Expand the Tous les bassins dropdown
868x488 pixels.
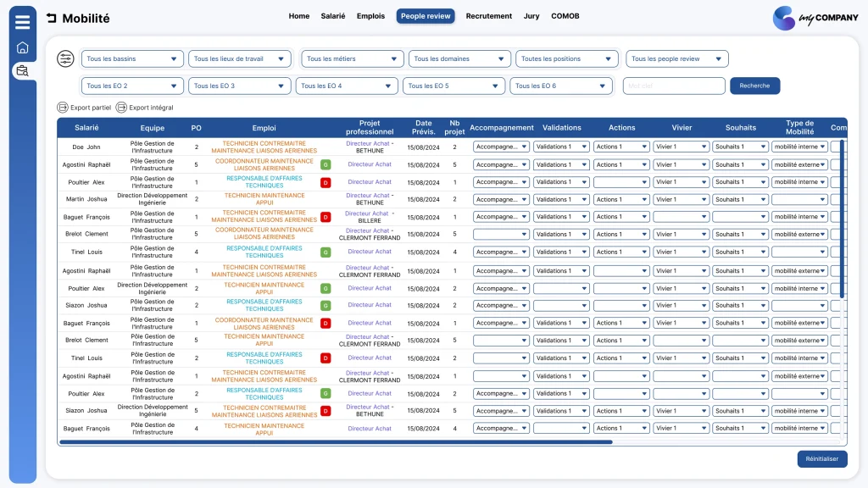coord(132,58)
